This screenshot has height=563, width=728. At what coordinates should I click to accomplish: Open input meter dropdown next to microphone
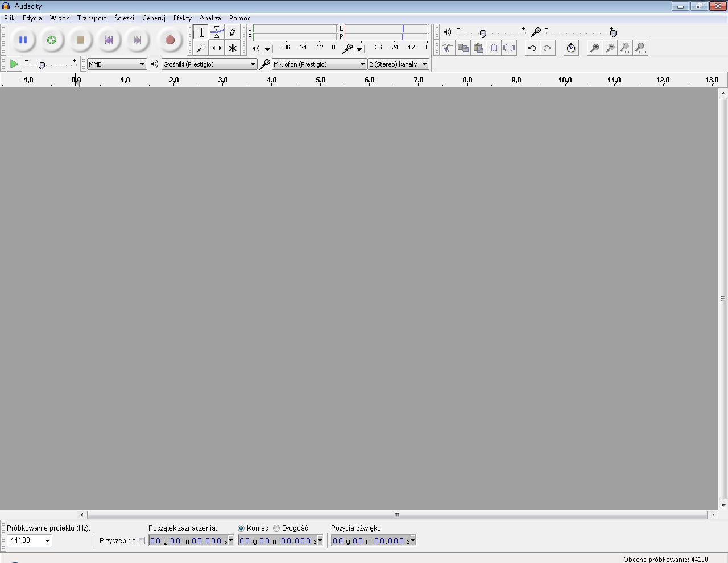(359, 49)
